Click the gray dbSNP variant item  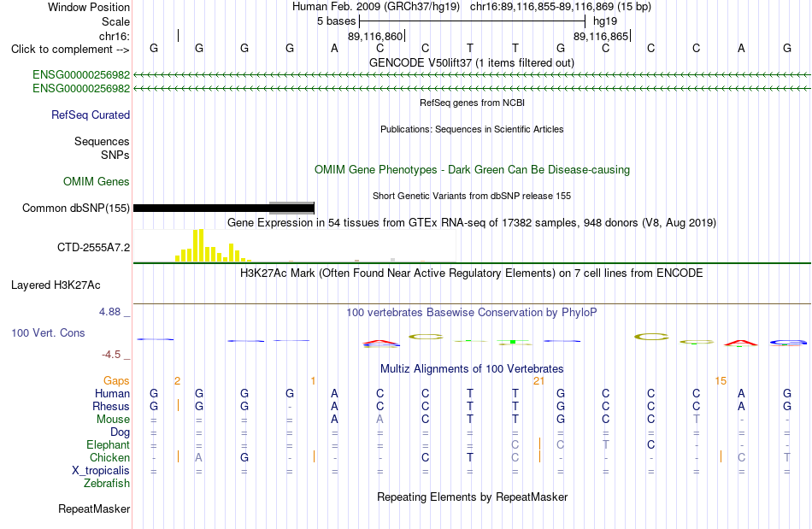coord(291,208)
